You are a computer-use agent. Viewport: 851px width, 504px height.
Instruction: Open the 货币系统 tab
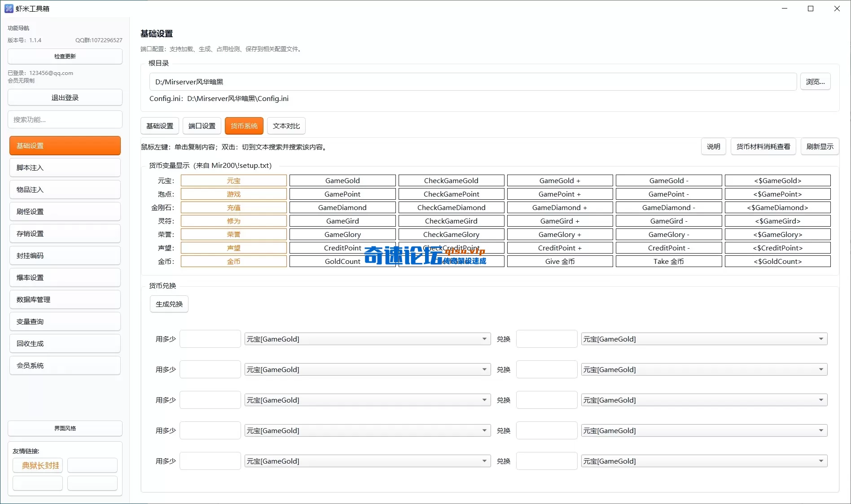pyautogui.click(x=244, y=126)
